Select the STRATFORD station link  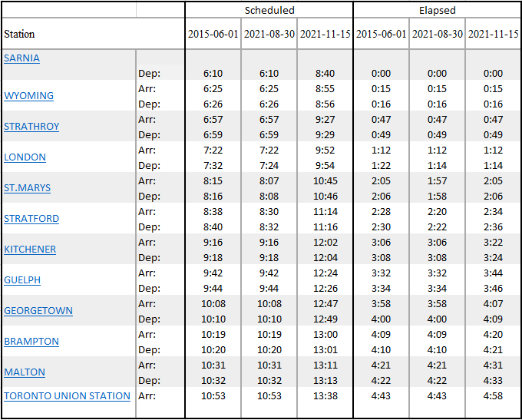click(31, 219)
